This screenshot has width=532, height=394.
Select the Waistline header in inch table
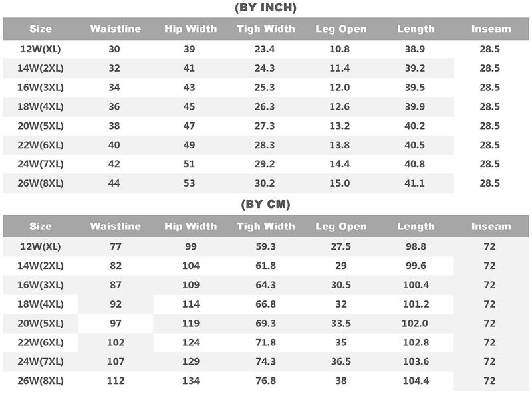click(x=116, y=29)
